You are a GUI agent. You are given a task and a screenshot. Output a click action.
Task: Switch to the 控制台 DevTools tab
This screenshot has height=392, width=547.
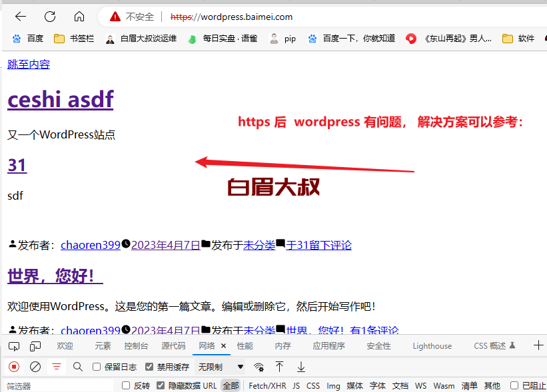click(x=136, y=346)
